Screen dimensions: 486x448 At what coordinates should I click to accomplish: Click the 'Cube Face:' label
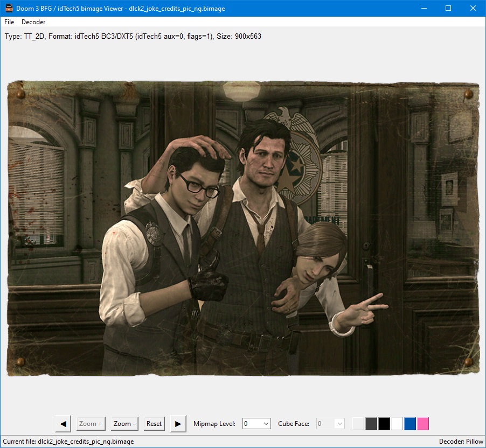coord(294,424)
